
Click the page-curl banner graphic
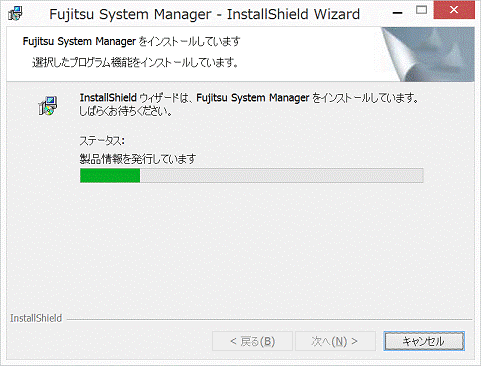click(428, 54)
